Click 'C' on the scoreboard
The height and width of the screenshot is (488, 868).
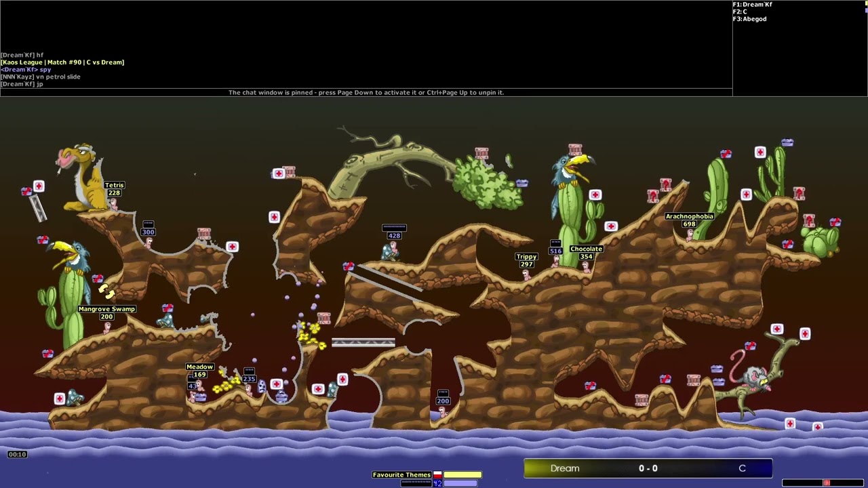[x=742, y=468]
